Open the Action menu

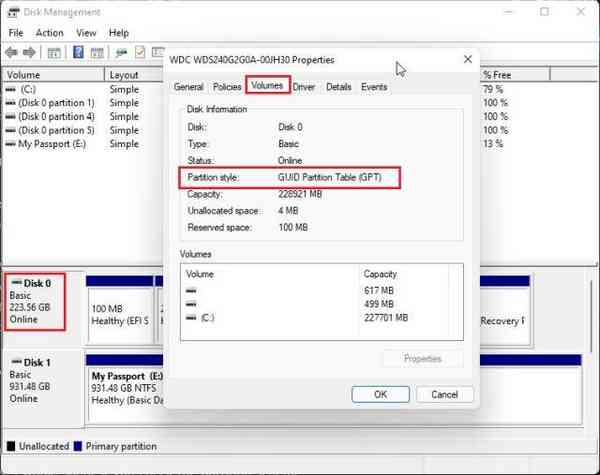[49, 33]
